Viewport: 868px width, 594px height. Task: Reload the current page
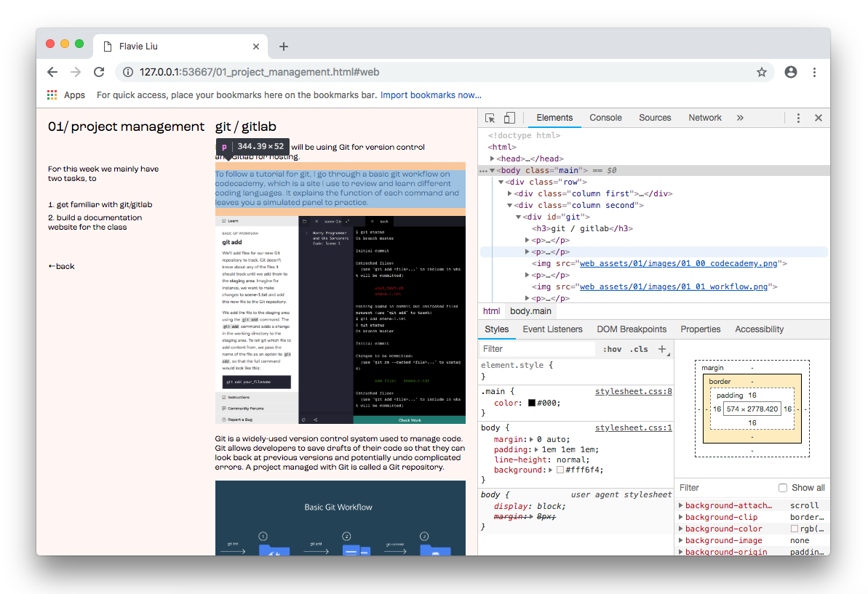(99, 72)
